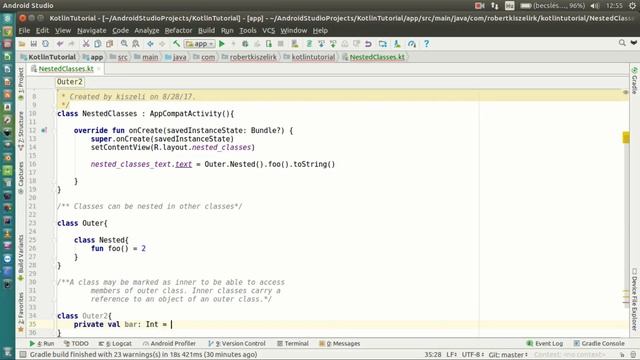The image size is (640, 360).
Task: Click the Replace toolbar icon
Action: 136,44
